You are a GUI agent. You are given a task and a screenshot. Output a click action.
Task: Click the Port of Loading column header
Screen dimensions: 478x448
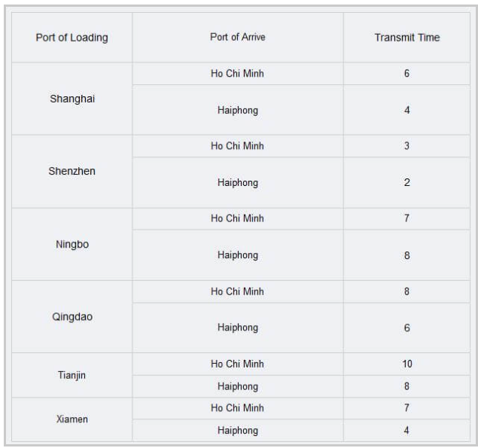[x=72, y=38]
